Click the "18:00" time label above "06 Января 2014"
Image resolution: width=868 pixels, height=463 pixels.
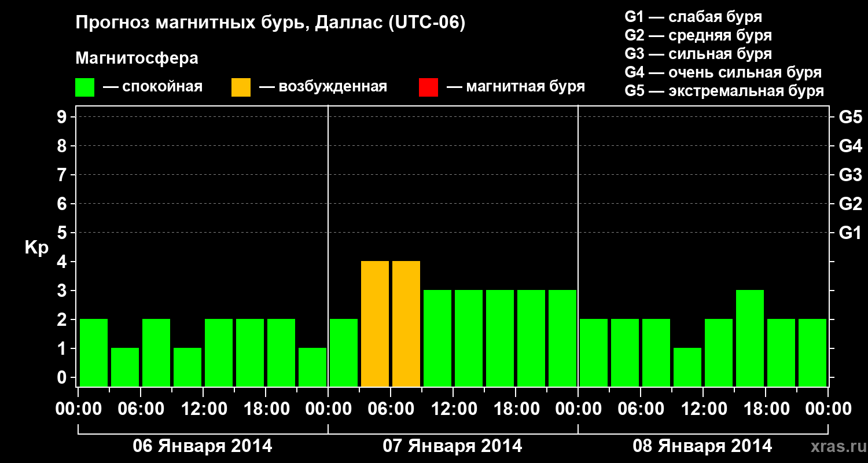coord(266,409)
